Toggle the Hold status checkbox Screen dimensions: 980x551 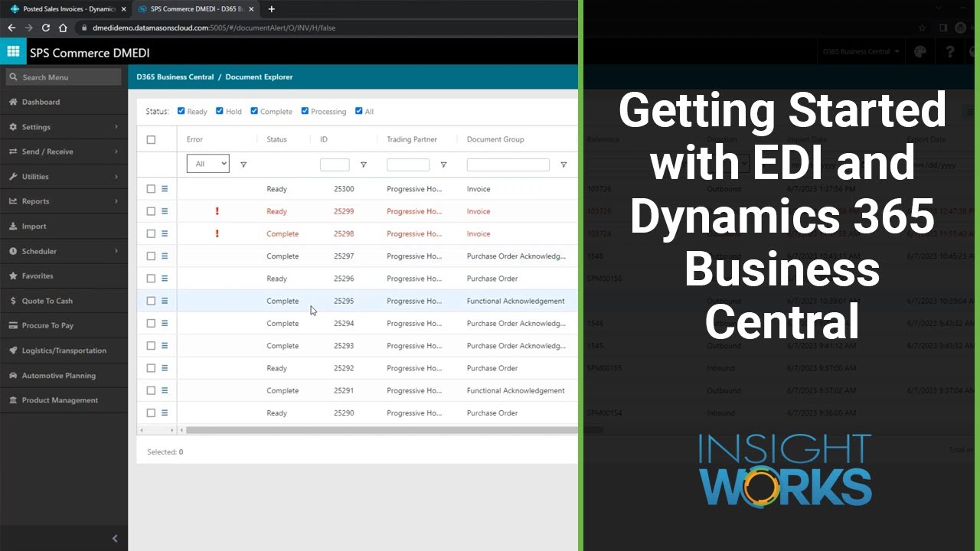tap(220, 111)
